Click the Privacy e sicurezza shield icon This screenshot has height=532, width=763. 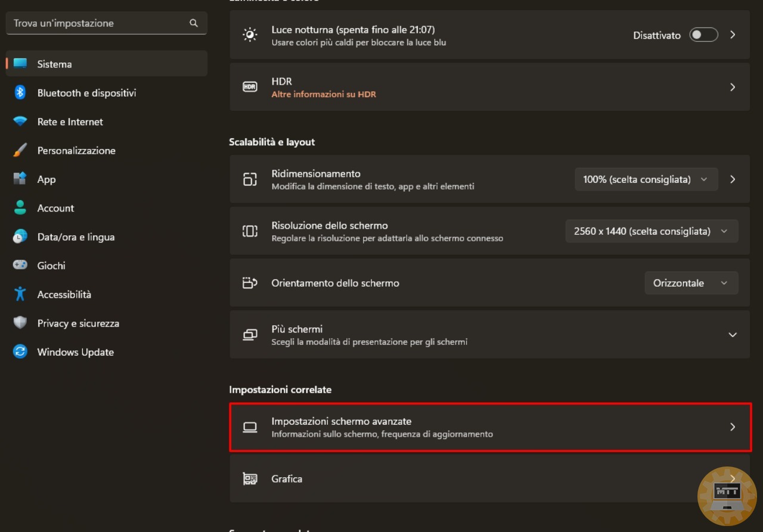pos(20,323)
